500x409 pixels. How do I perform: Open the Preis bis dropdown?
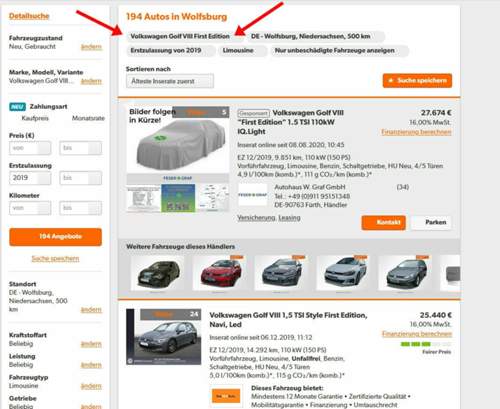(80, 148)
